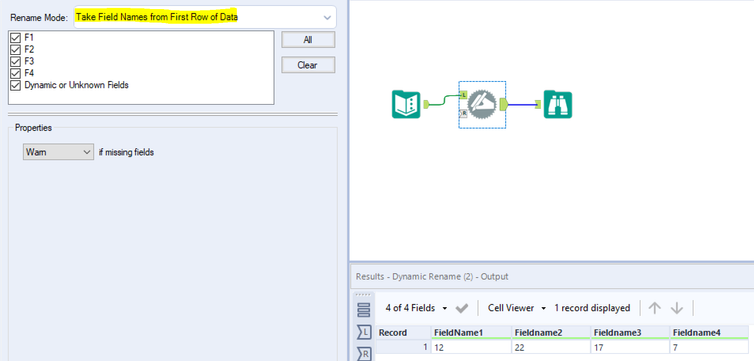
Task: Click the Browse tool input anchor
Action: pyautogui.click(x=539, y=104)
